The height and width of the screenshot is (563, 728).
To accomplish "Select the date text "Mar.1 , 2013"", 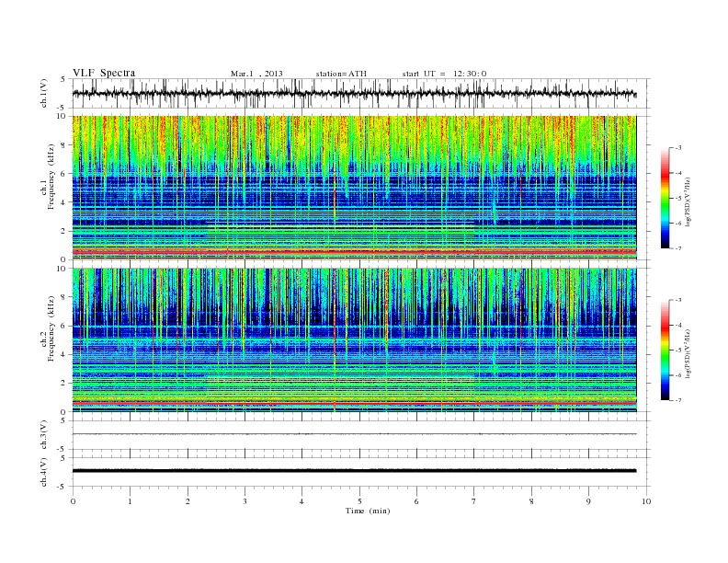I will tap(256, 74).
